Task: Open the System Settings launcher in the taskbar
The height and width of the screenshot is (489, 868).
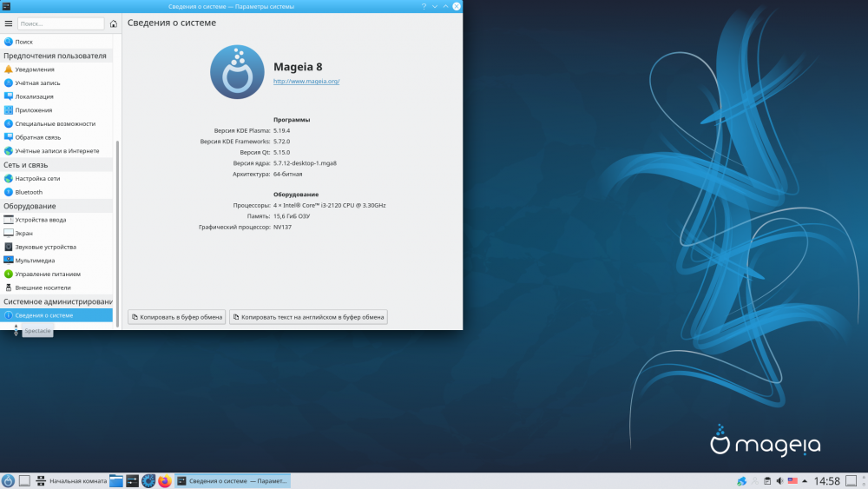Action: click(x=132, y=480)
